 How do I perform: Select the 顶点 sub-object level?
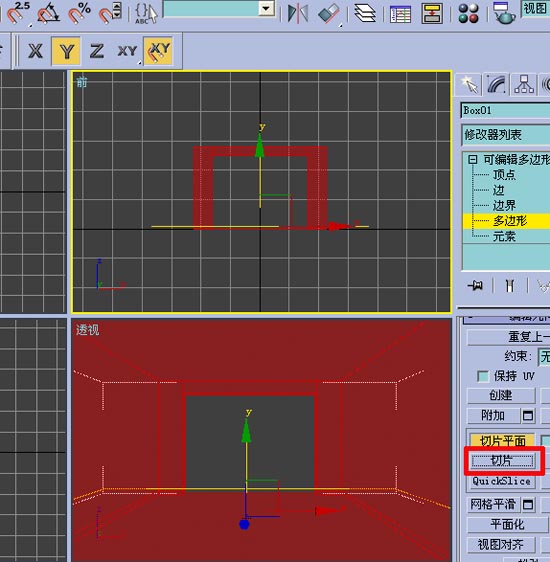[504, 175]
